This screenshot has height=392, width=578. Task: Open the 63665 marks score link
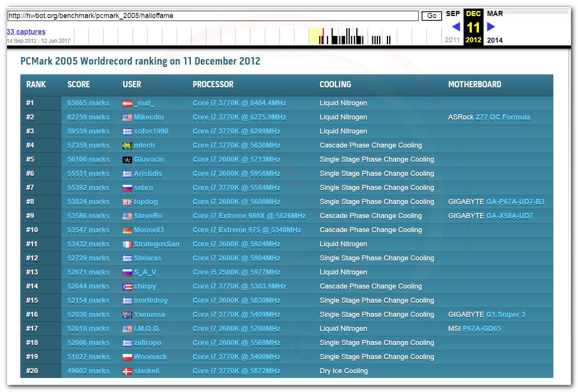(x=88, y=103)
